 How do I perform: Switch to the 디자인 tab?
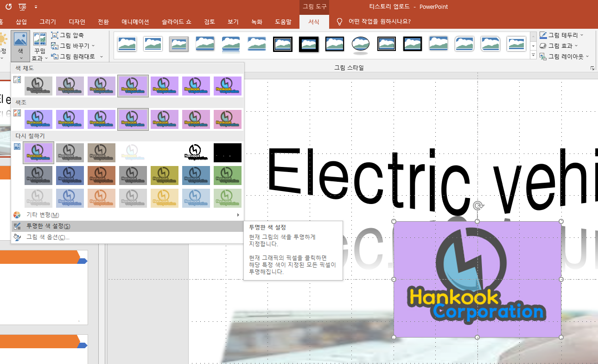[77, 22]
